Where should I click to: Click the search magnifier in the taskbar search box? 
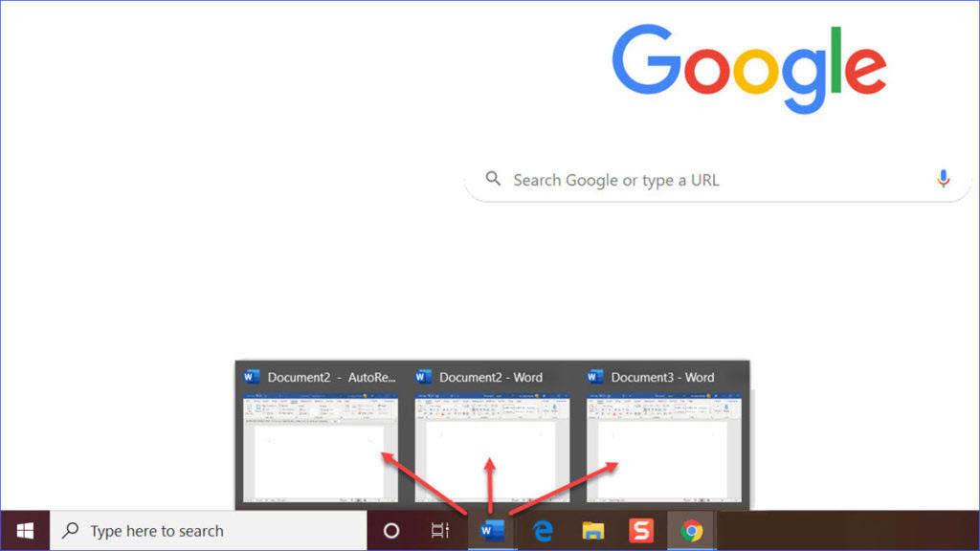(x=70, y=530)
